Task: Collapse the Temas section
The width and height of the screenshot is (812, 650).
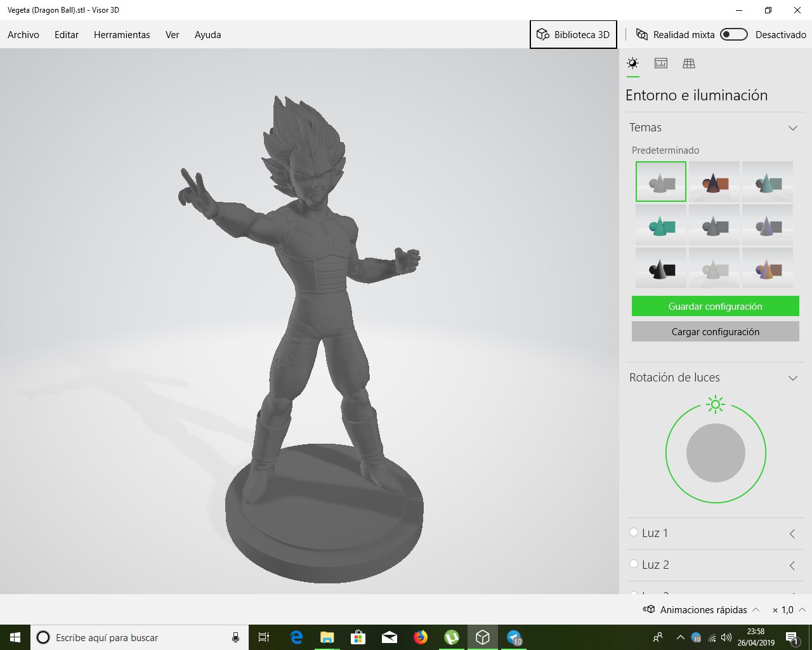Action: click(x=792, y=128)
